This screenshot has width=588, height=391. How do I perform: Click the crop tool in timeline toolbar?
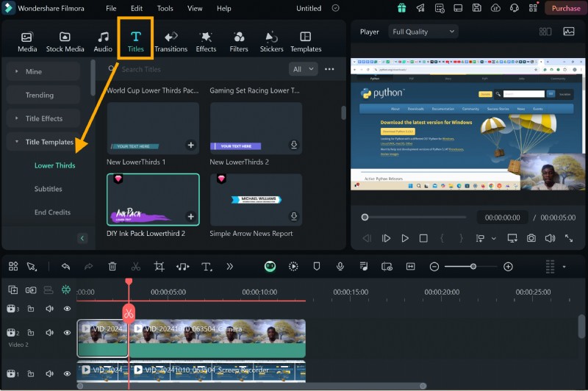pyautogui.click(x=159, y=267)
